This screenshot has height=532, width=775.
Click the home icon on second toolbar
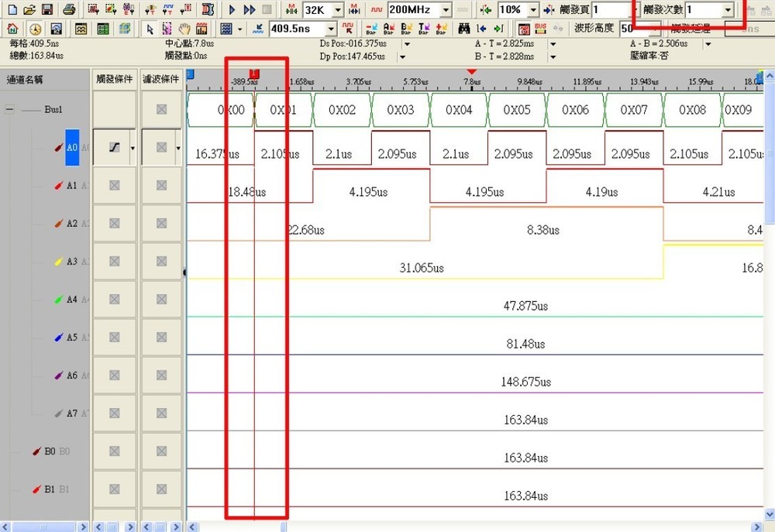point(13,29)
